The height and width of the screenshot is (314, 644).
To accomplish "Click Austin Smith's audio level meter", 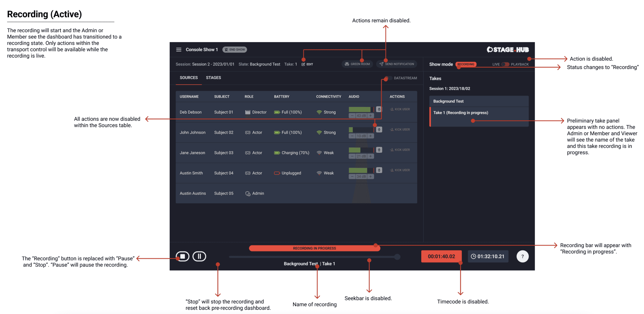I will pos(361,170).
